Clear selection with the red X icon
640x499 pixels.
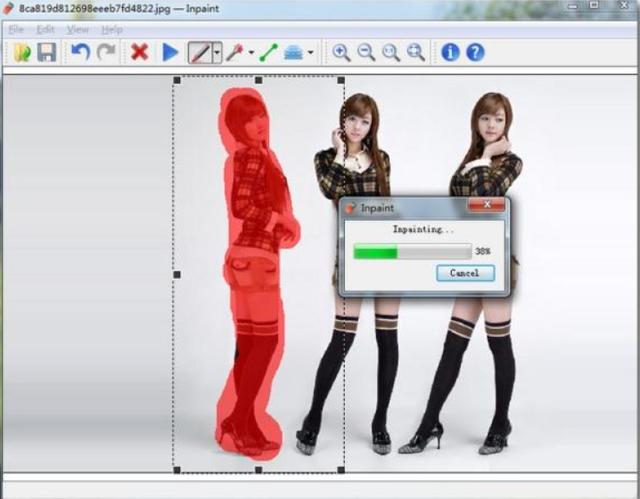pyautogui.click(x=140, y=52)
